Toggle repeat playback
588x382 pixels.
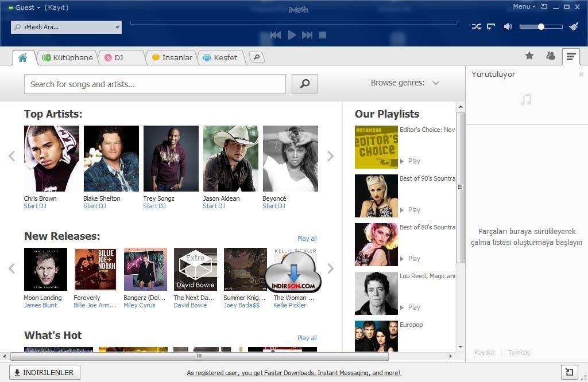coord(490,26)
